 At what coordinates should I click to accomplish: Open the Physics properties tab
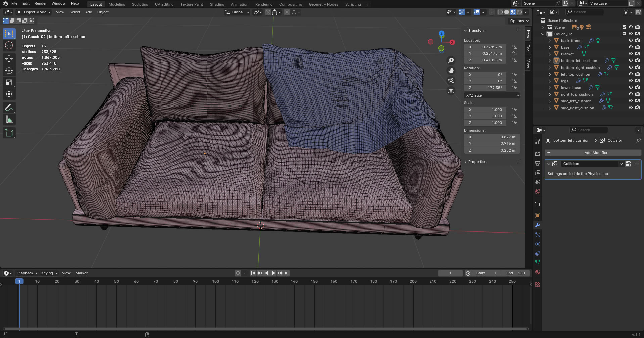538,244
